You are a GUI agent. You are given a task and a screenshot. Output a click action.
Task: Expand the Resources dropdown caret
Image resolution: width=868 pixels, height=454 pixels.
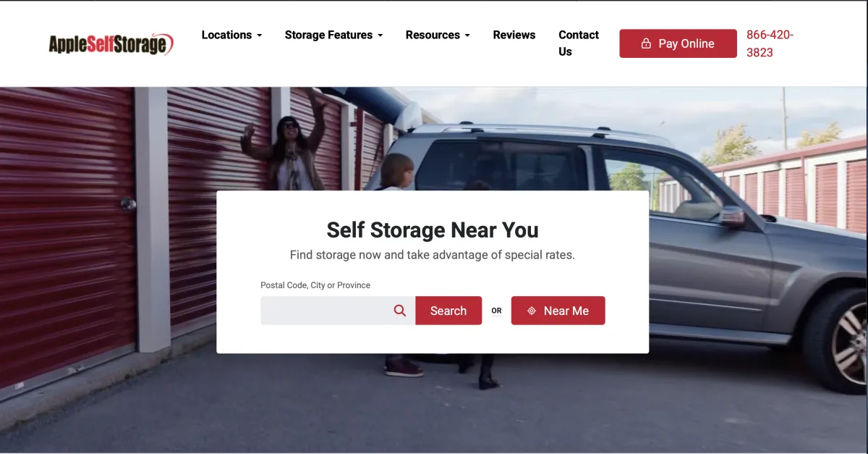tap(467, 35)
